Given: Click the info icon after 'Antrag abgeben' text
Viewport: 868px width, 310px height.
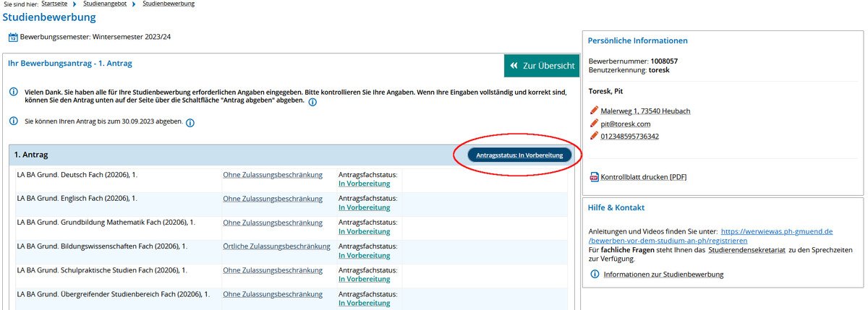Looking at the screenshot, I should coord(312,103).
